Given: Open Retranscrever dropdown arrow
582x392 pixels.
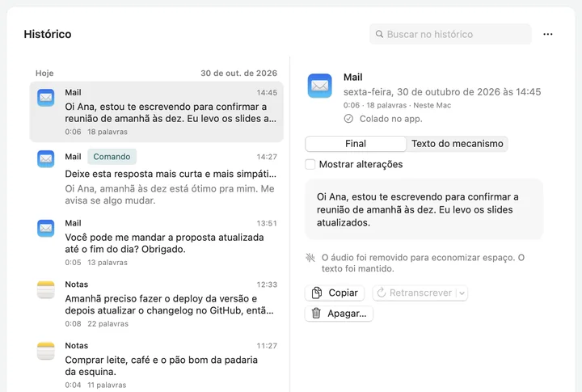Looking at the screenshot, I should 462,293.
